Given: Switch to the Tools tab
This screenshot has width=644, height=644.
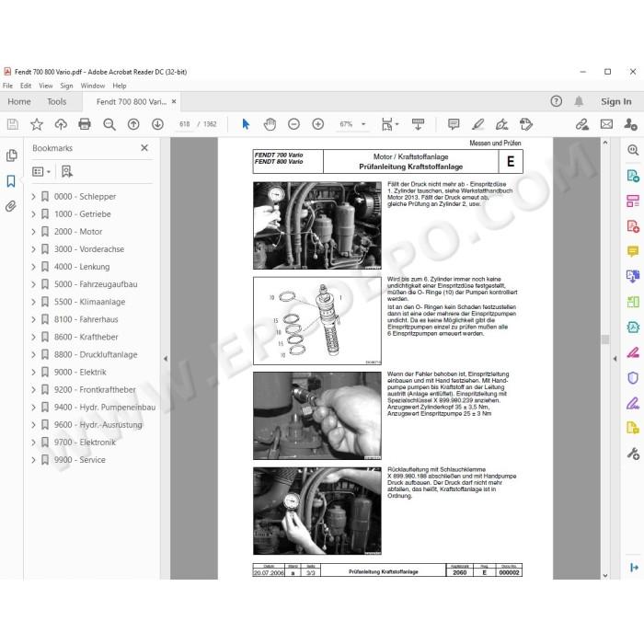Looking at the screenshot, I should 57,101.
